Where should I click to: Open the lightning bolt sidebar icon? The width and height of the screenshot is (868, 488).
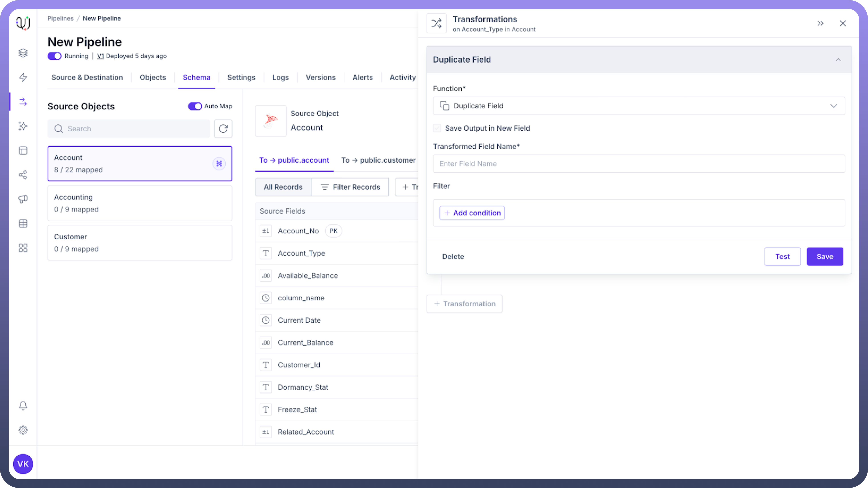[x=23, y=77]
